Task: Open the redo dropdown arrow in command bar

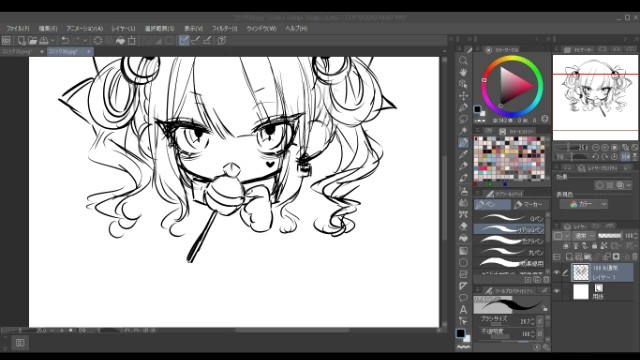Action: tap(85, 40)
